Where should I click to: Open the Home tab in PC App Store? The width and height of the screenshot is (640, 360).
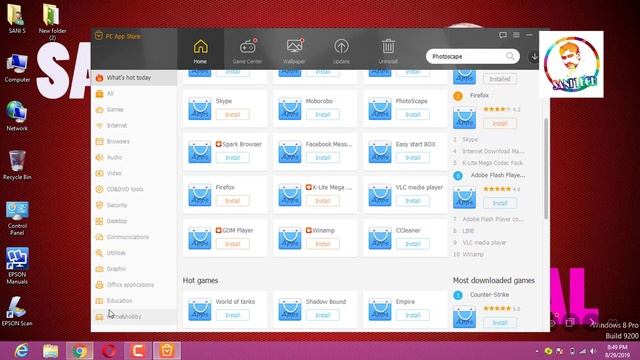(200, 51)
